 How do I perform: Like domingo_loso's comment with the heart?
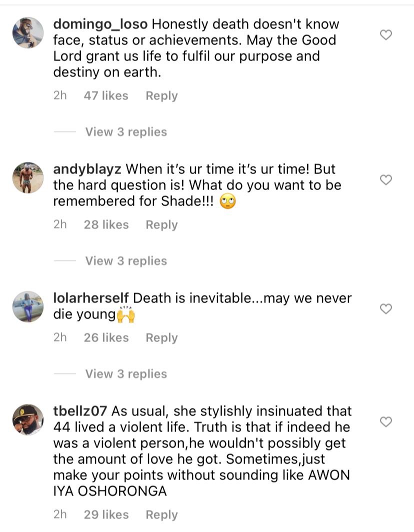click(x=385, y=35)
